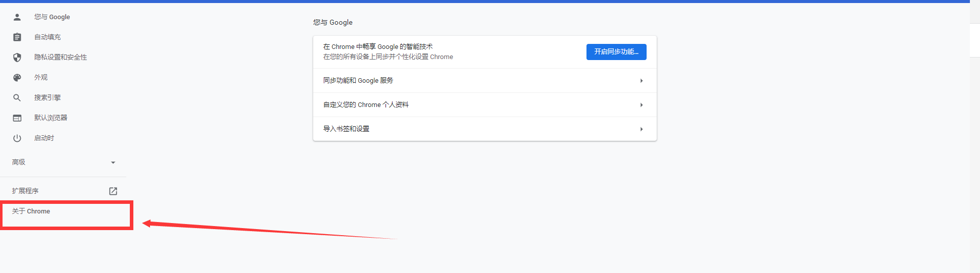Click the shield icon for 隐私设置和安全性

click(x=17, y=58)
